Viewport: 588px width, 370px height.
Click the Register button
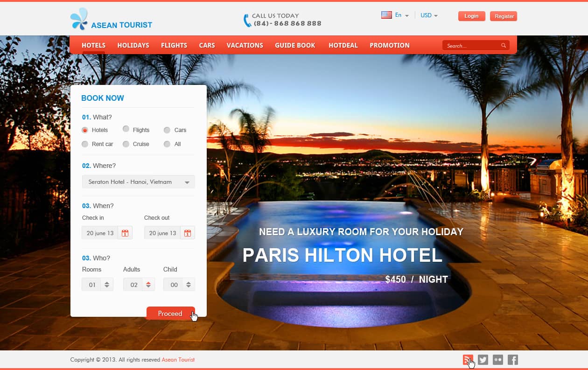(x=504, y=16)
